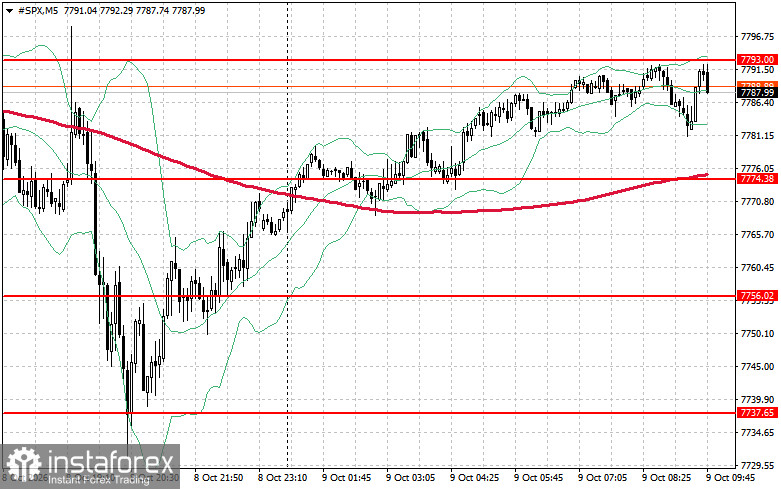Click the 9 Oct 04:25 time label
This screenshot has height=489, width=781.
click(474, 478)
